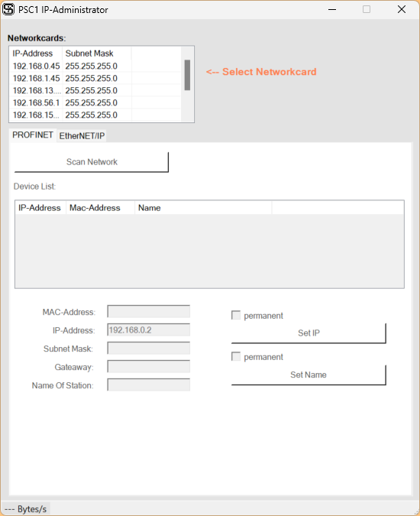Click the Name Of Station input field
The width and height of the screenshot is (420, 516).
tap(149, 385)
